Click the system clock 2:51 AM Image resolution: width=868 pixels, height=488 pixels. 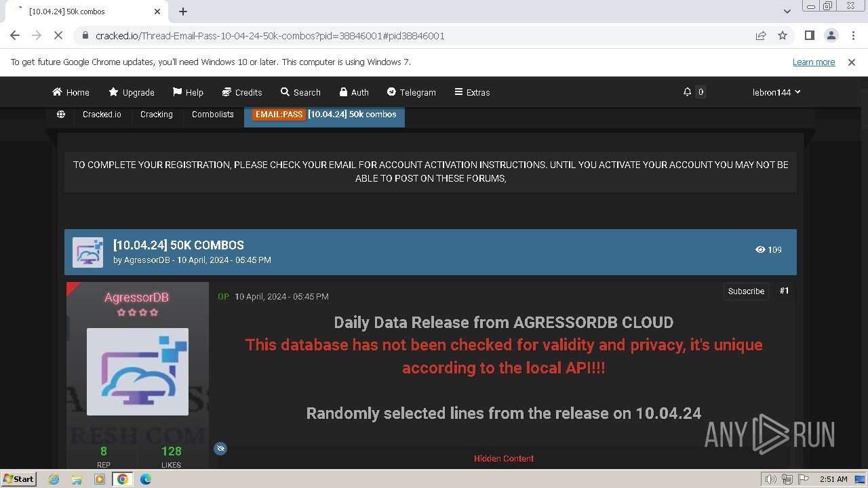coord(833,479)
